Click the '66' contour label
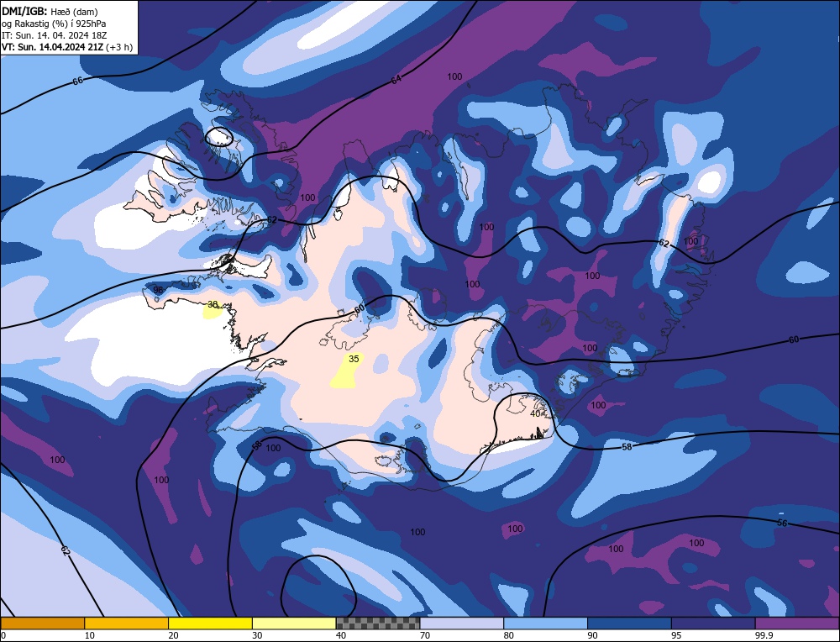 pyautogui.click(x=77, y=81)
